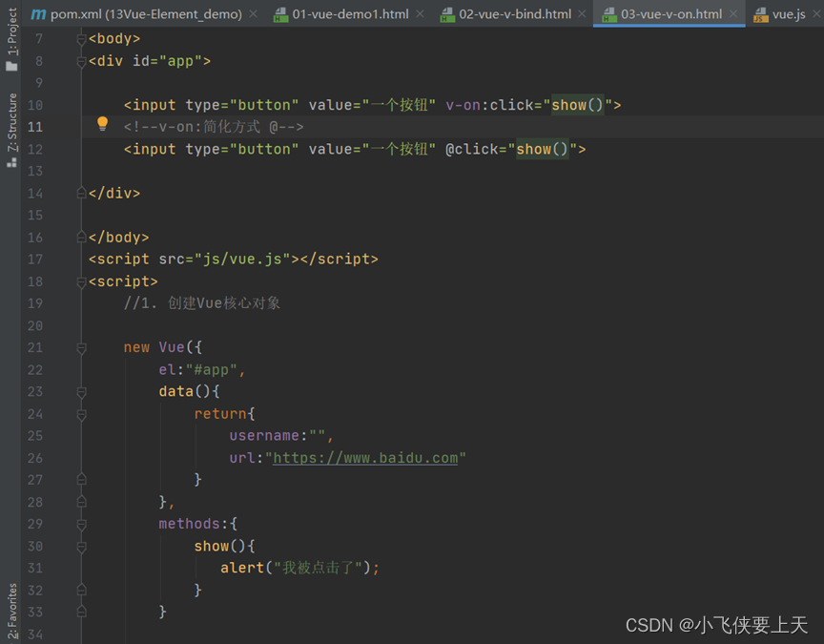The image size is (824, 644).
Task: Click the el:"#app" line
Action: tap(202, 370)
